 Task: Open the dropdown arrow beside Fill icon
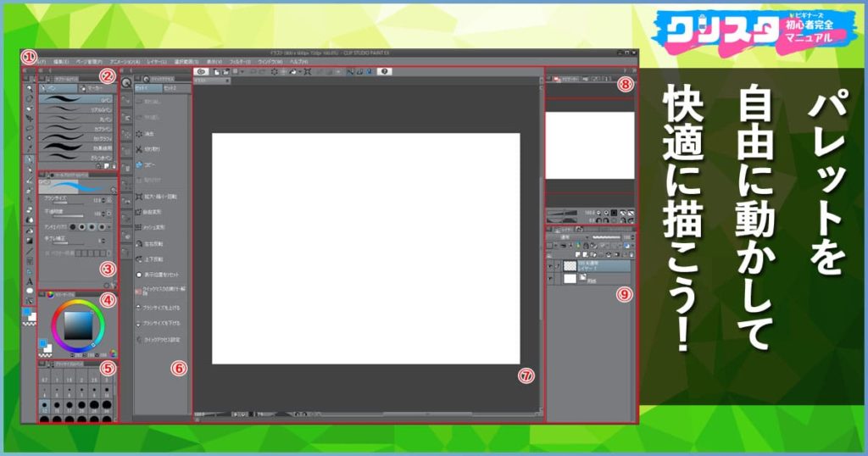(299, 71)
